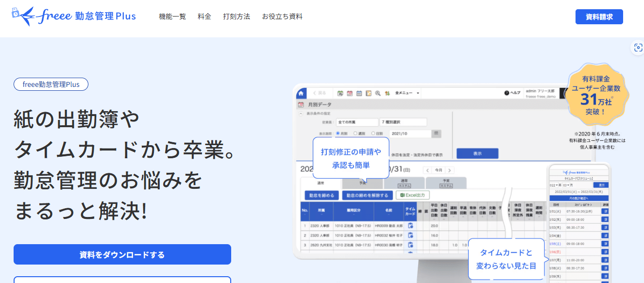Click name cell HR0030 高橋 明子

[389, 245]
